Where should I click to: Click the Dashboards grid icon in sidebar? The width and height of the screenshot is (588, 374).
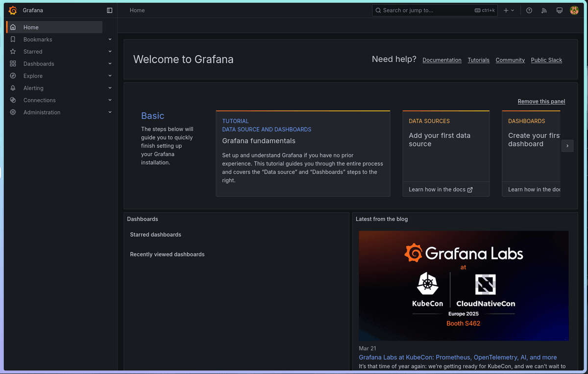pyautogui.click(x=13, y=64)
